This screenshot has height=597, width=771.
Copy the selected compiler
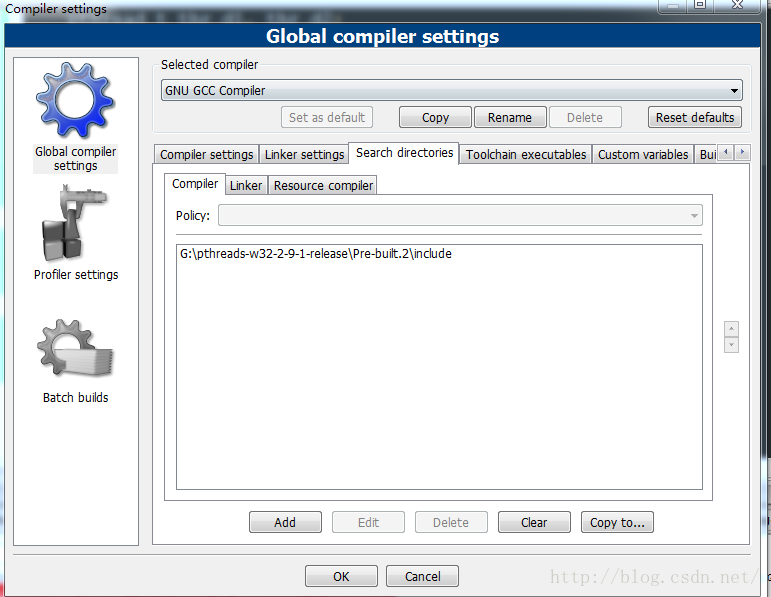435,118
